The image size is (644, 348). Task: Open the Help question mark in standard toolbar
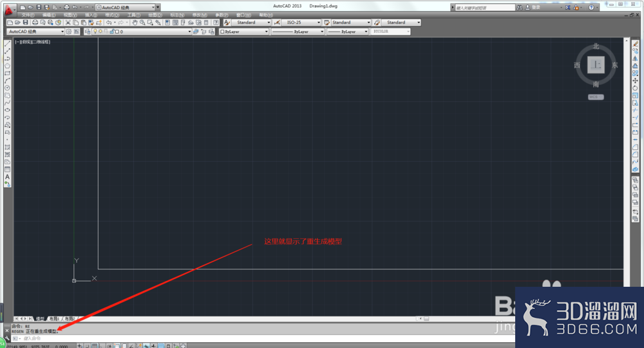pos(216,23)
